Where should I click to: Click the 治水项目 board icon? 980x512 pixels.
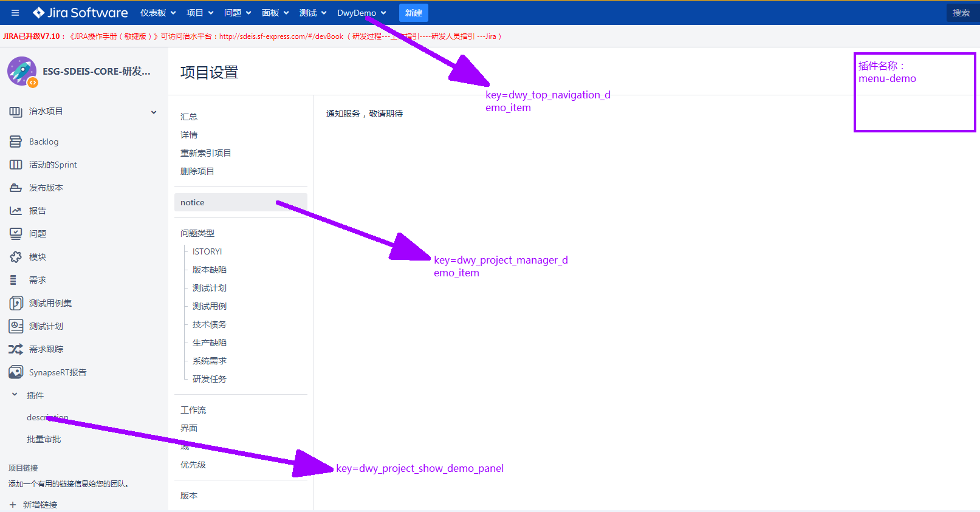point(16,112)
